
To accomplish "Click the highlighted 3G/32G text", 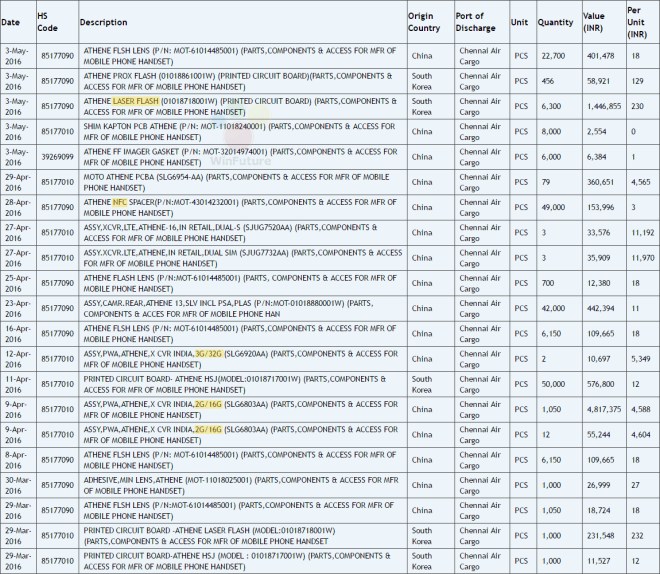I will pos(209,353).
